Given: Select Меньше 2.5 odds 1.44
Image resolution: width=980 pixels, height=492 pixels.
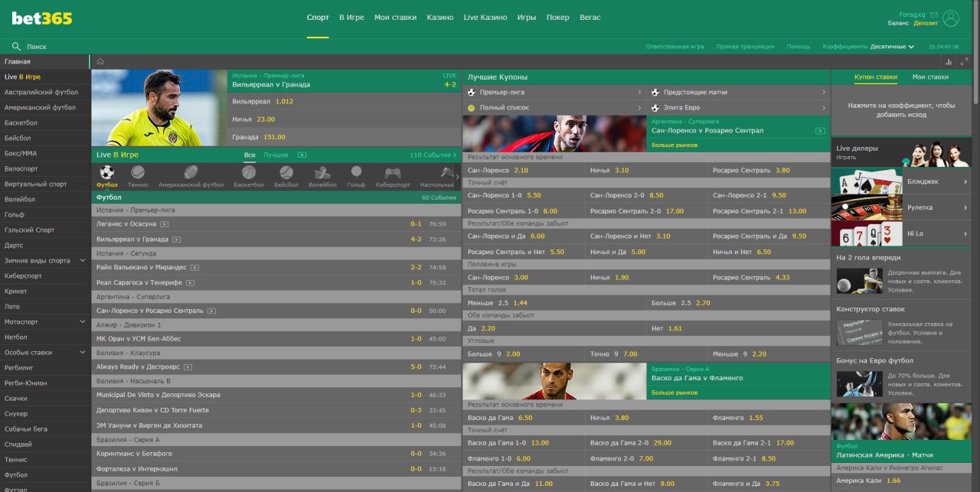Looking at the screenshot, I should click(x=554, y=303).
